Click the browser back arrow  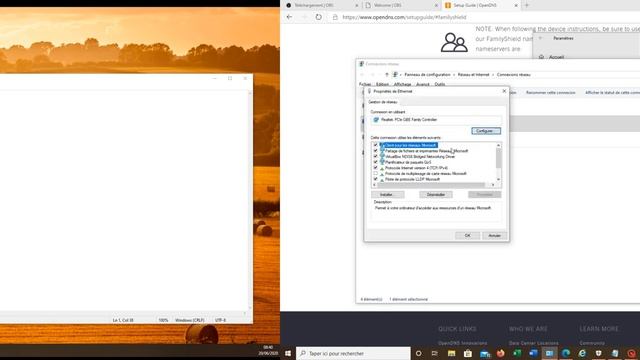[289, 17]
